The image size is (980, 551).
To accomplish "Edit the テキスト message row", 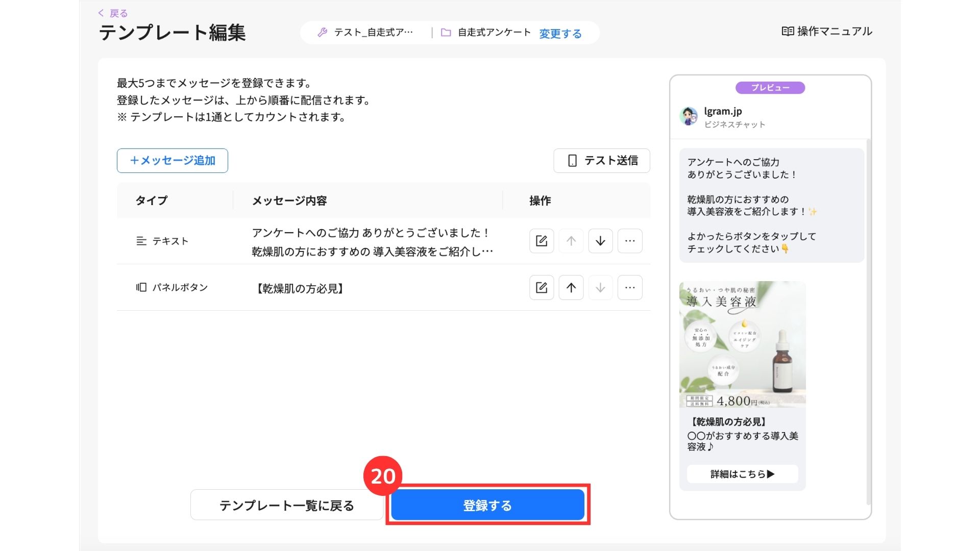I will pos(542,241).
